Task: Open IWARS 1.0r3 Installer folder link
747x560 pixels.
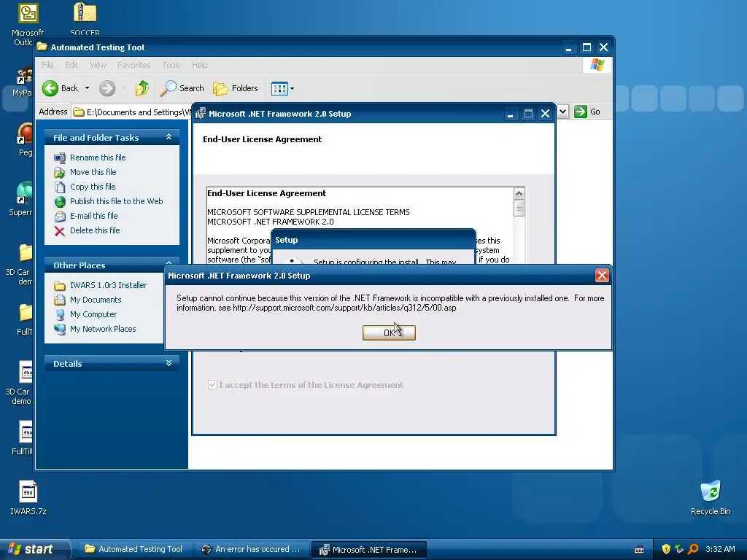Action: 108,285
